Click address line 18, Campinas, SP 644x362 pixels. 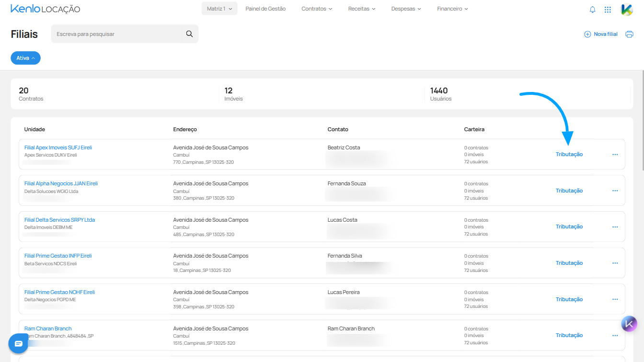click(202, 271)
